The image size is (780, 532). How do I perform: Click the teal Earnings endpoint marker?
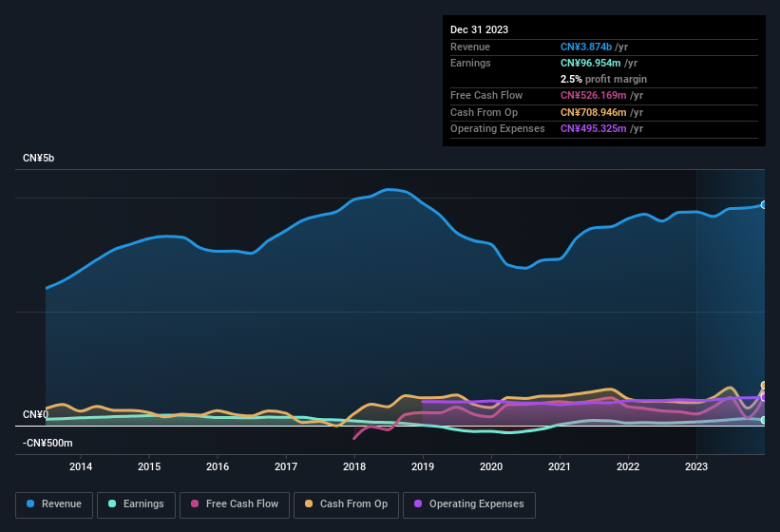pos(764,420)
